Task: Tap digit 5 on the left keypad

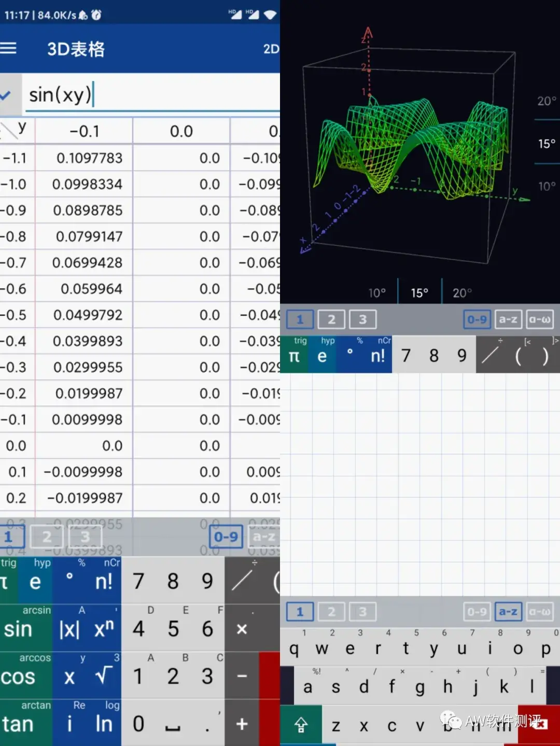Action: click(173, 628)
